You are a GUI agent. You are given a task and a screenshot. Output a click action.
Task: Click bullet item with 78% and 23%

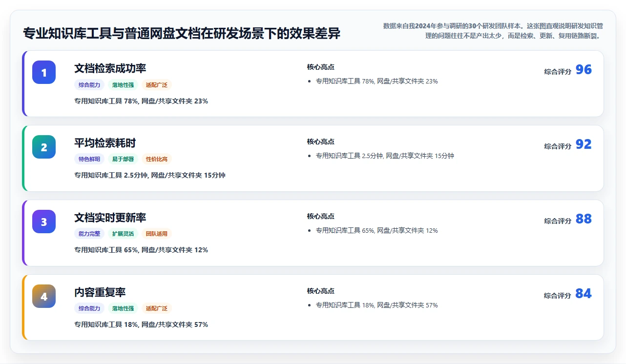coord(377,81)
